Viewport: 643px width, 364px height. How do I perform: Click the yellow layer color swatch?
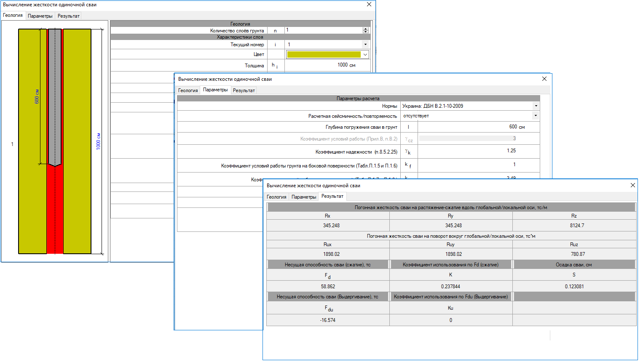click(x=324, y=54)
